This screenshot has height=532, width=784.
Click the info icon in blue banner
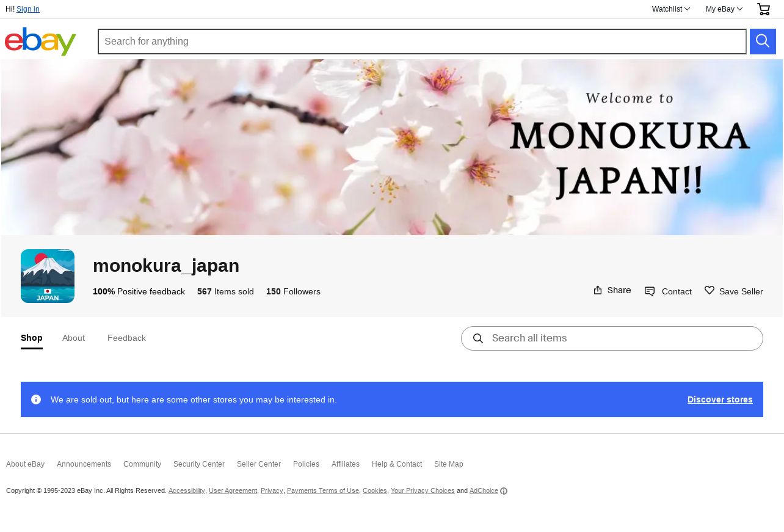coord(36,399)
